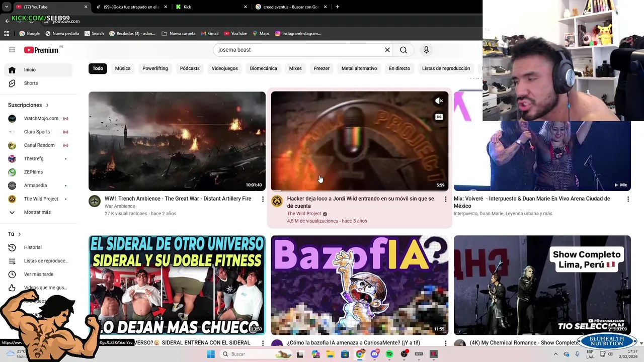Screen dimensions: 644x362
Task: Go to Inicio in the sidebar
Action: click(x=38, y=70)
